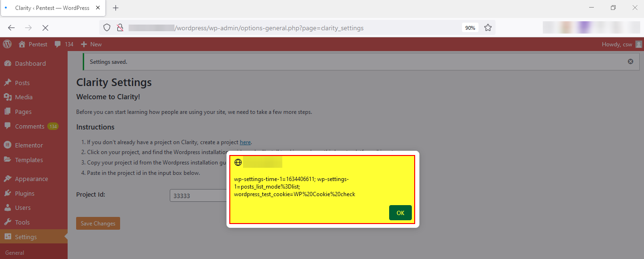
Task: Go back to previous page
Action: [11, 28]
